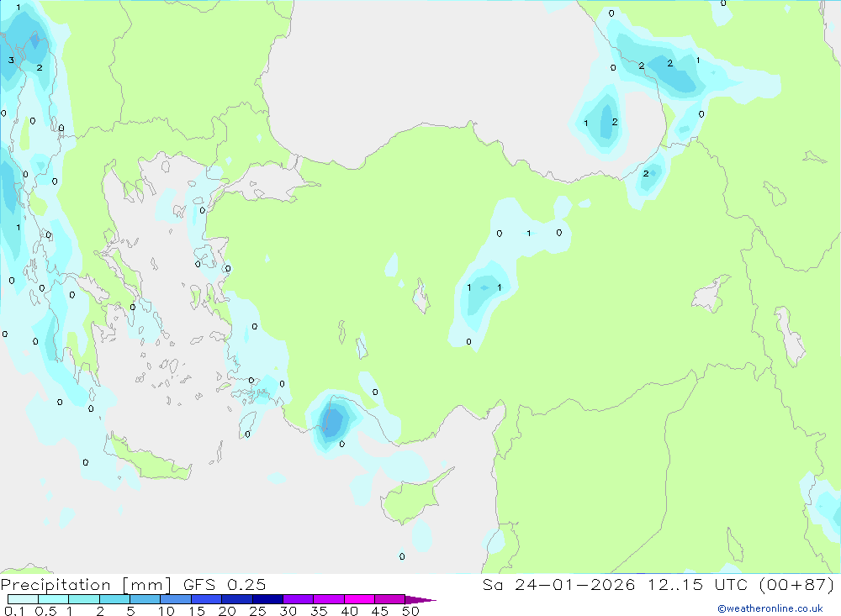Click the 0.5–1 mm legend color swatch
Image resolution: width=841 pixels, height=616 pixels.
[x=53, y=599]
